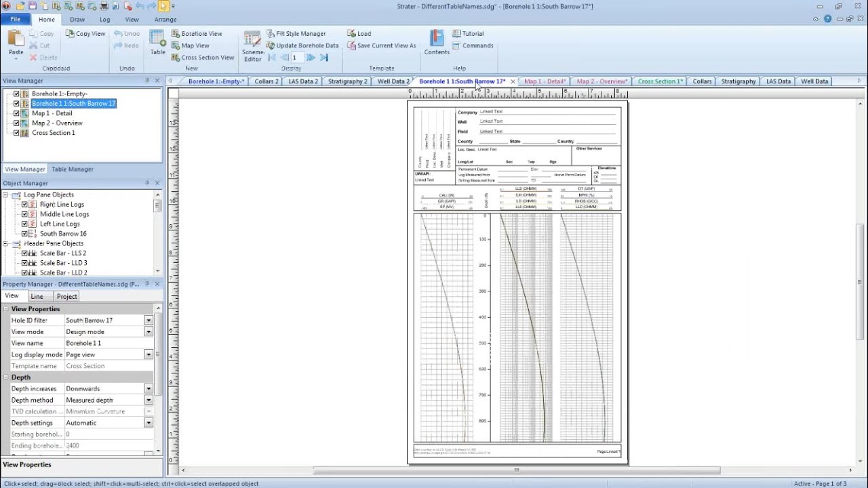Open Depth method dropdown
The image size is (868, 488).
click(x=149, y=401)
